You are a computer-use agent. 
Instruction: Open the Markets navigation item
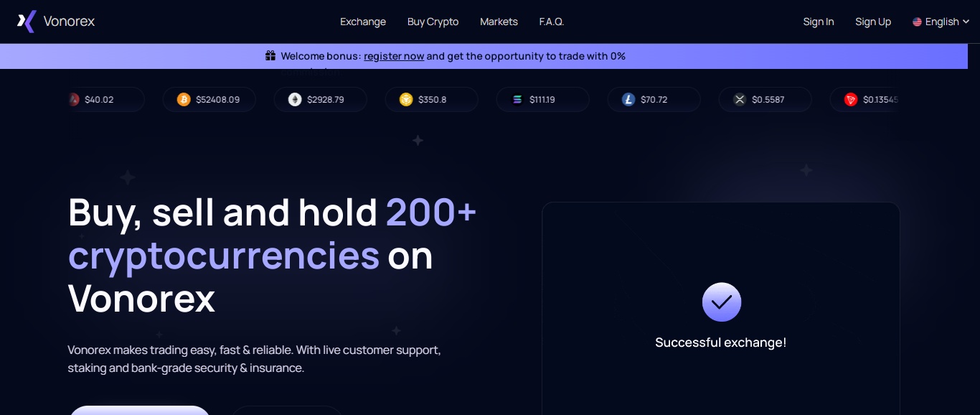499,22
